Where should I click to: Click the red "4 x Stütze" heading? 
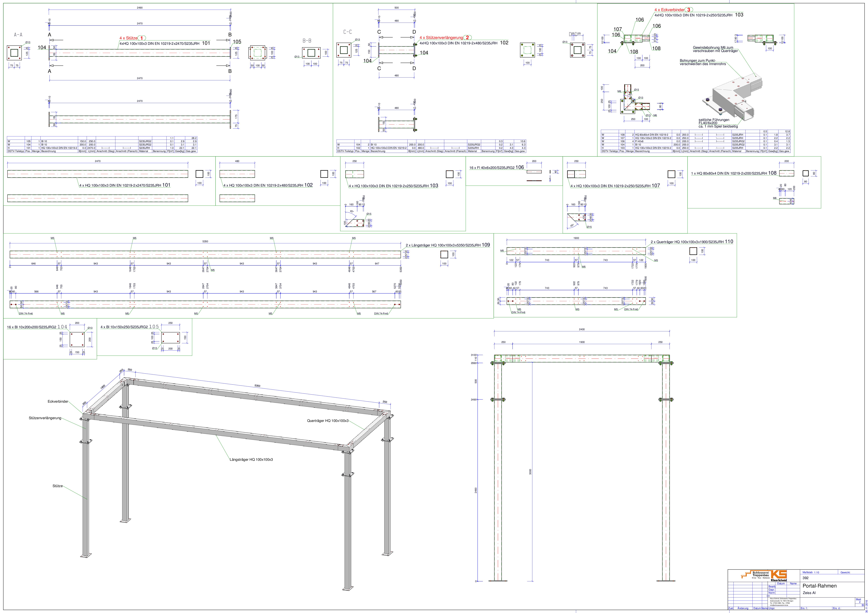click(128, 38)
